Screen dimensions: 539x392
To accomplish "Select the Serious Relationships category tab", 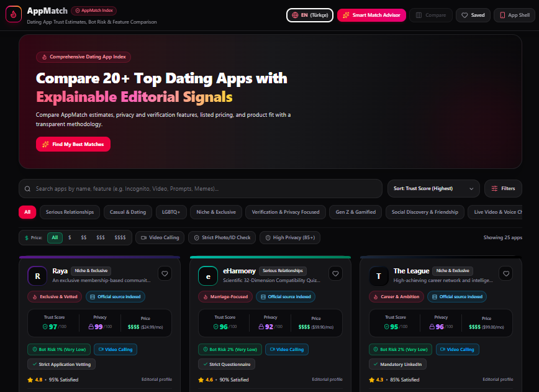I will coord(70,212).
